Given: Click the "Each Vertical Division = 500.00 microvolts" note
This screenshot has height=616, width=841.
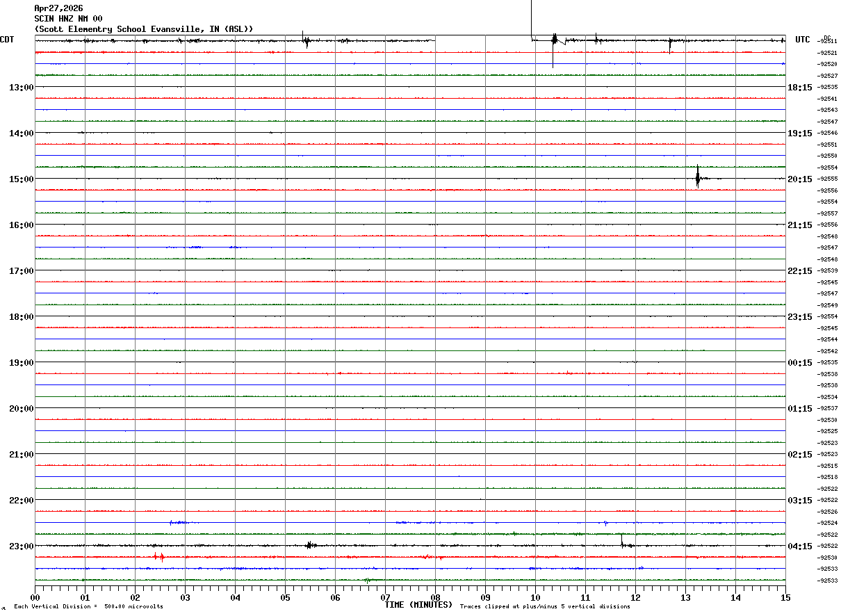Looking at the screenshot, I should [88, 606].
